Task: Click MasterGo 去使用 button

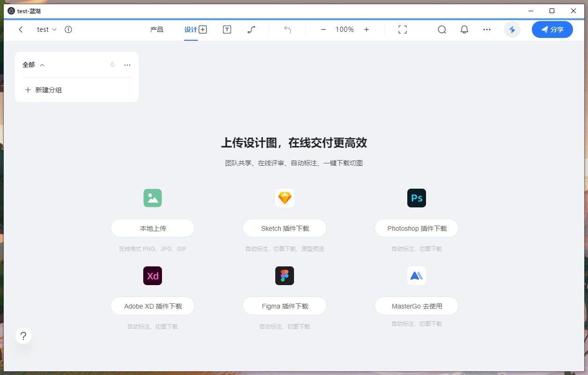Action: tap(417, 306)
